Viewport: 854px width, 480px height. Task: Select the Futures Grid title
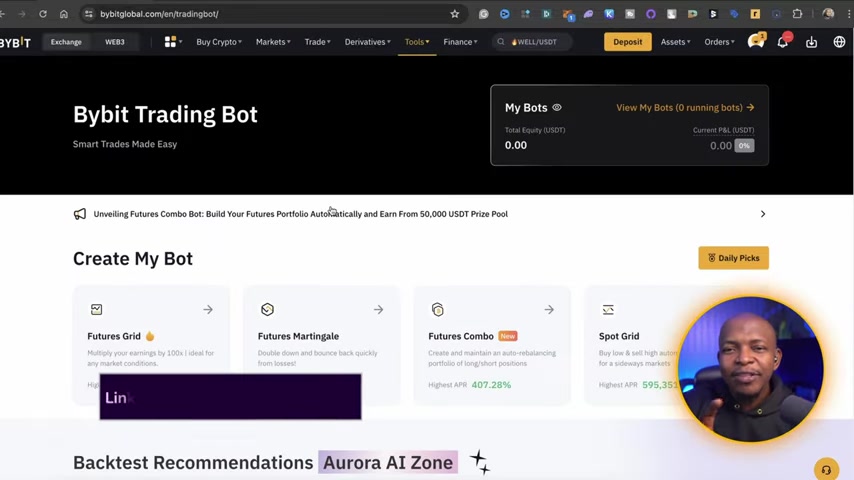point(114,336)
